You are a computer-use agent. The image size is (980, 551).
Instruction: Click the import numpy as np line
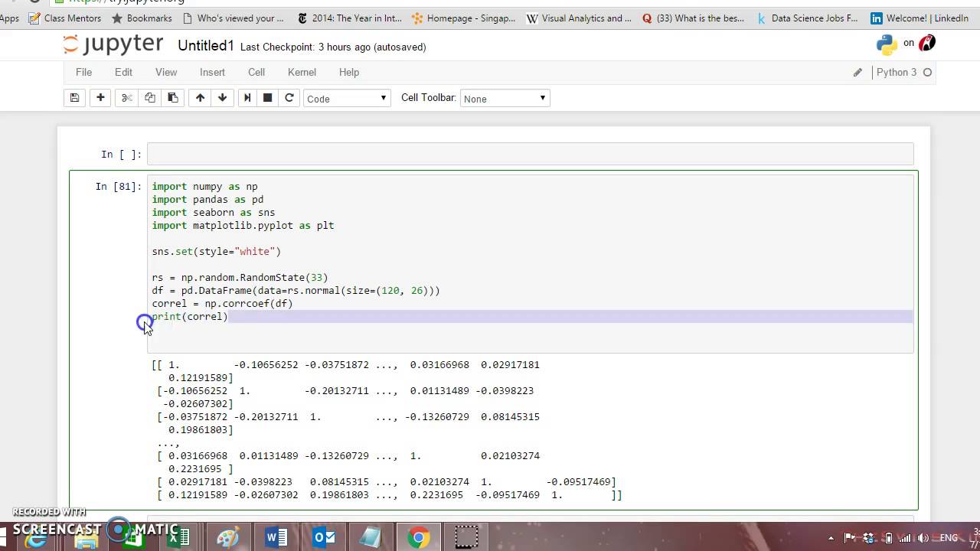204,186
